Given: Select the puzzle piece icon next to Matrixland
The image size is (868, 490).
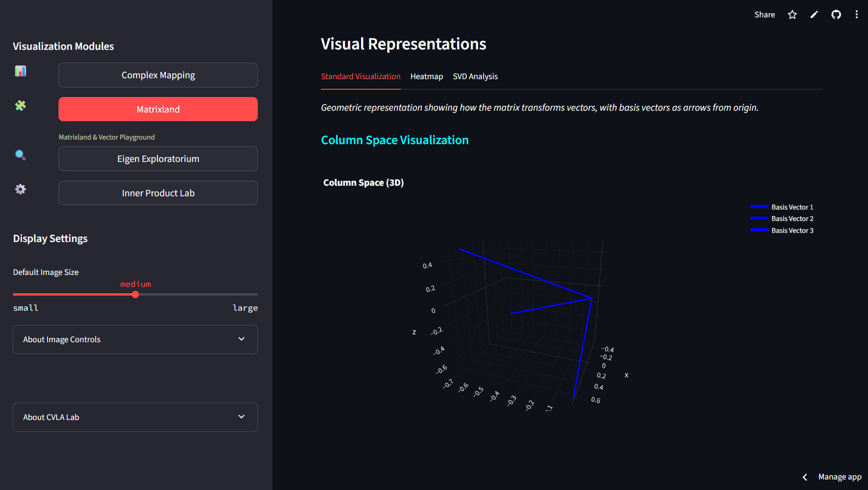Looking at the screenshot, I should coord(20,106).
